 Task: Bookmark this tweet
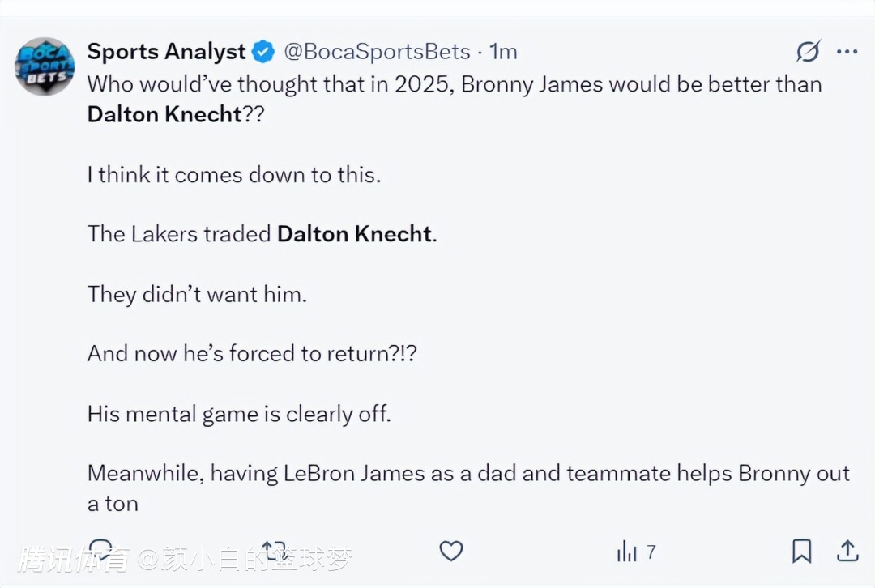tap(801, 552)
